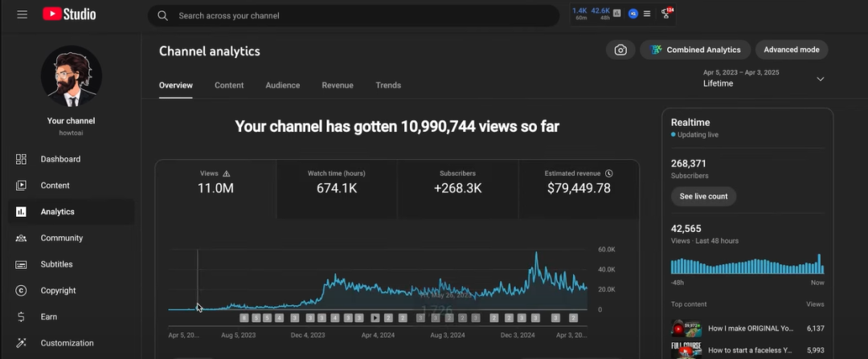Open the Trends tab
The width and height of the screenshot is (868, 359).
[x=388, y=85]
